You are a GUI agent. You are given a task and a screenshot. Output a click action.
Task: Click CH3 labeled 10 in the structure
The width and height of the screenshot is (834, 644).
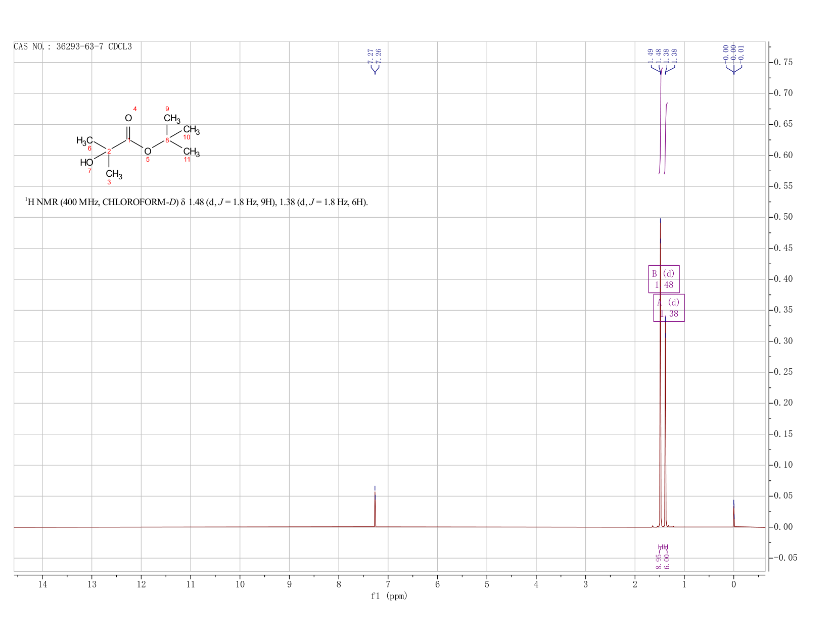[x=192, y=130]
